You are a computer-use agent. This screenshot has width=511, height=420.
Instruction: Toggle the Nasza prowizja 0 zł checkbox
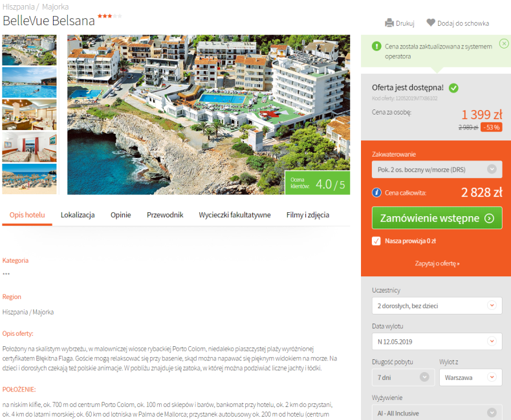[376, 241]
